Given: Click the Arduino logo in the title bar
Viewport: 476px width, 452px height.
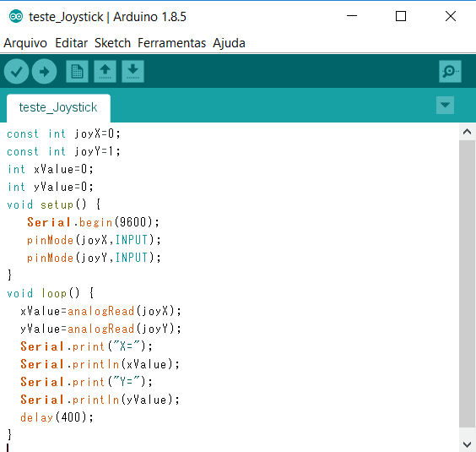Looking at the screenshot, I should coord(16,16).
